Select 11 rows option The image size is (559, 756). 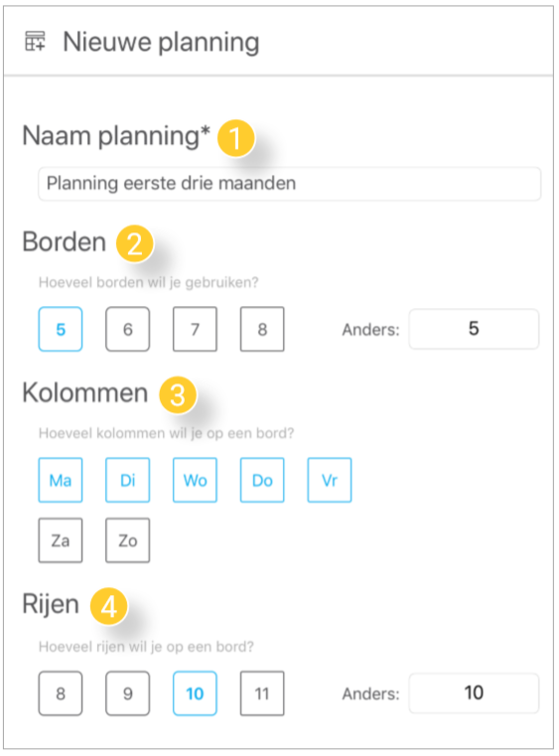(x=262, y=693)
